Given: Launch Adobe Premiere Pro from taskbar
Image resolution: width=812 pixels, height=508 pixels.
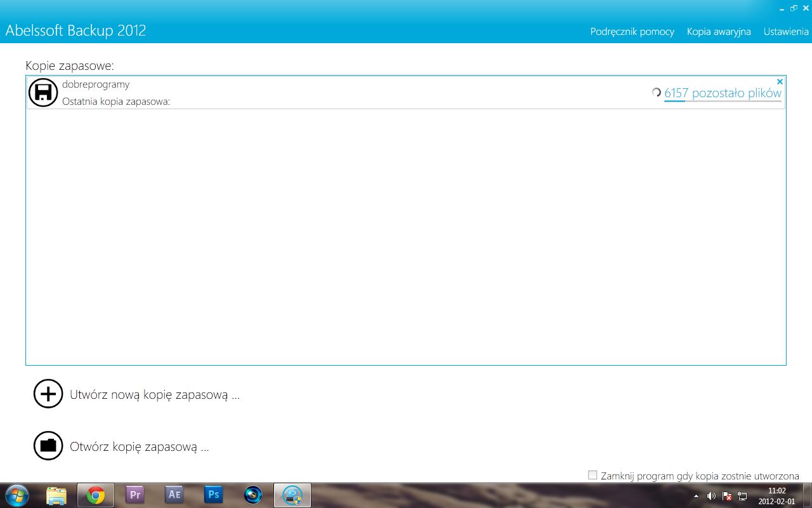Looking at the screenshot, I should (135, 495).
